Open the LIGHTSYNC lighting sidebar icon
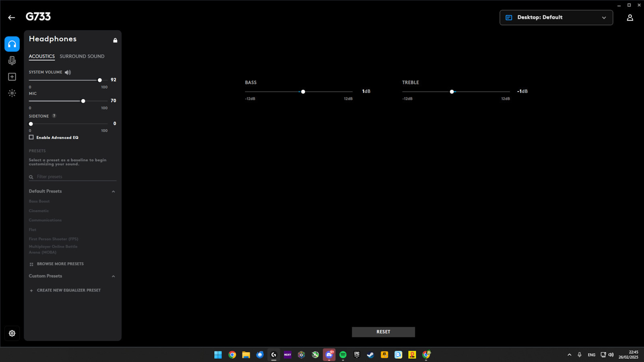 pyautogui.click(x=12, y=93)
